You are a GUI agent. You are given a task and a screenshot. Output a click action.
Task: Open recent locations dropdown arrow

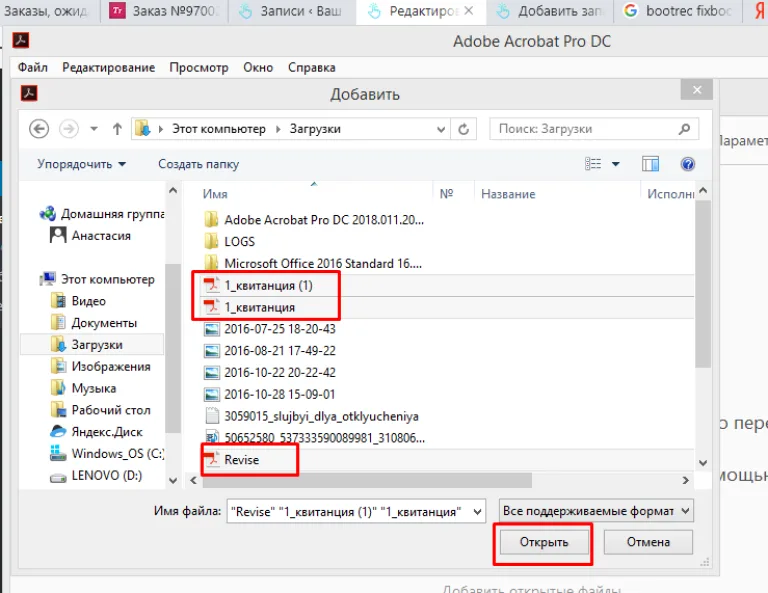point(94,129)
